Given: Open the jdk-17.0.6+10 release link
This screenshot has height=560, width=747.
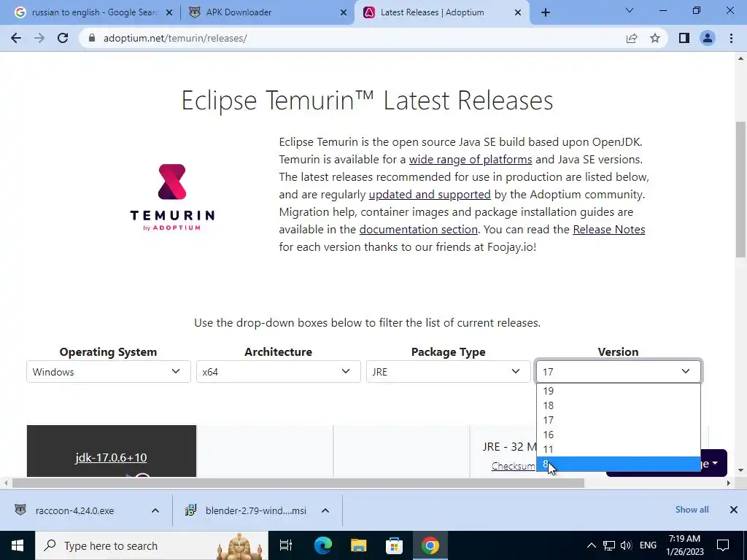Looking at the screenshot, I should click(x=111, y=458).
